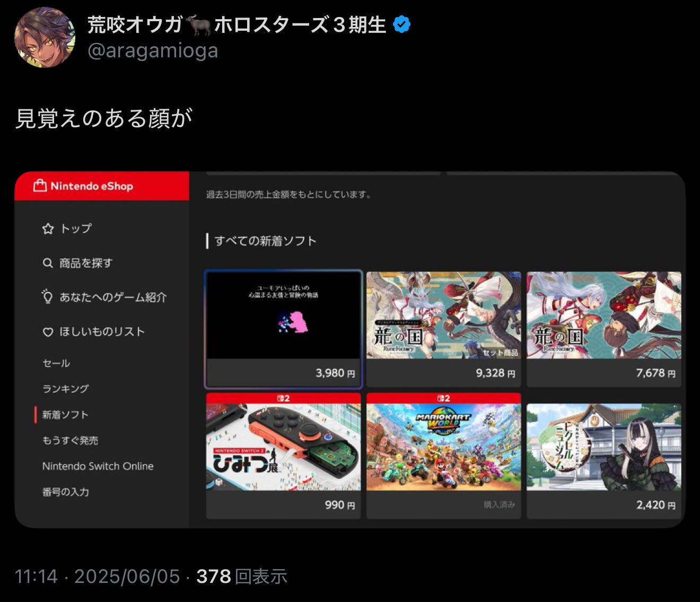The image size is (700, 602).
Task: Click the 990 円 price label
Action: click(x=340, y=505)
